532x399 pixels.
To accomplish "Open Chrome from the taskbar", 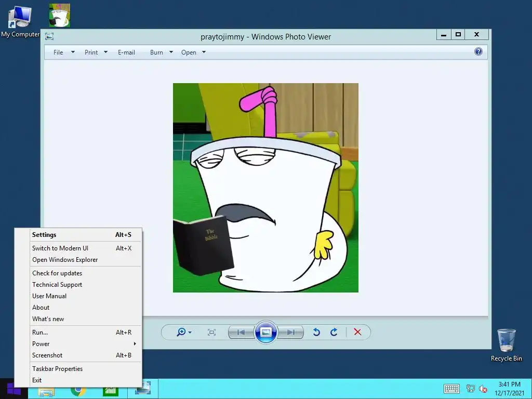I will [x=78, y=390].
